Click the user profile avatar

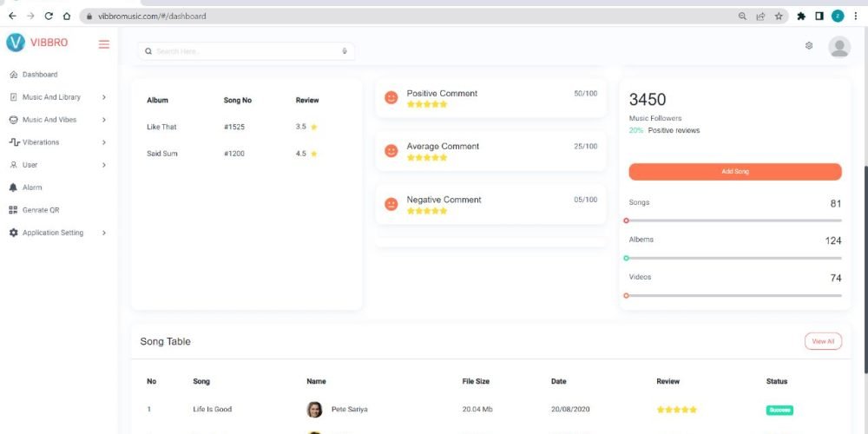tap(838, 47)
